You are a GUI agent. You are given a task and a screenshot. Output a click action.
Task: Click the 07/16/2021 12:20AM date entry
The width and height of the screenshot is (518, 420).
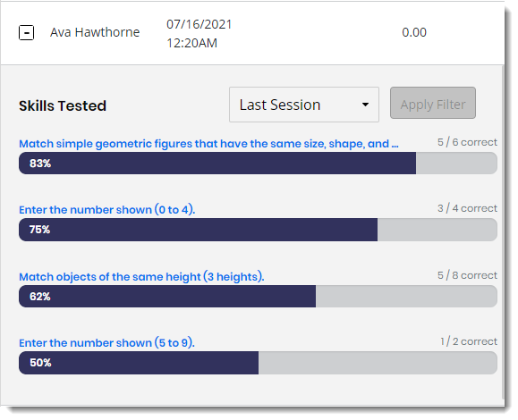pos(200,34)
